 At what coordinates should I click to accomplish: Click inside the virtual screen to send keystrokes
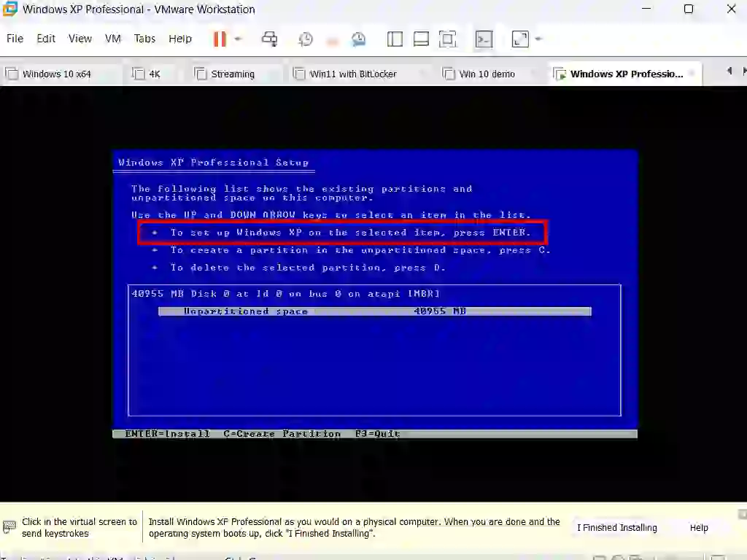point(373,292)
